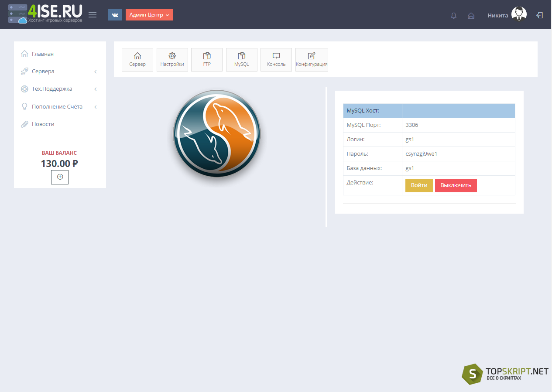Select the База данных value gs1
This screenshot has height=392, width=552.
click(x=410, y=168)
